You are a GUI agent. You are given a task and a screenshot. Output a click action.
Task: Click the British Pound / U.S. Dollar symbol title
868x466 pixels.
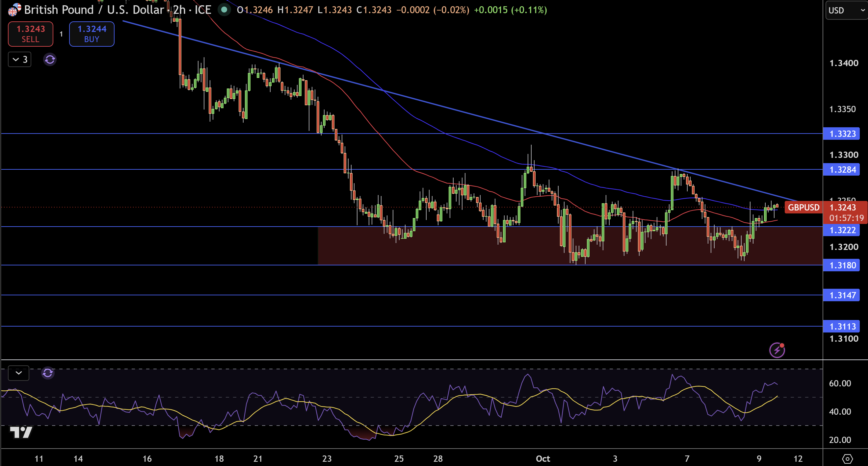pos(94,10)
